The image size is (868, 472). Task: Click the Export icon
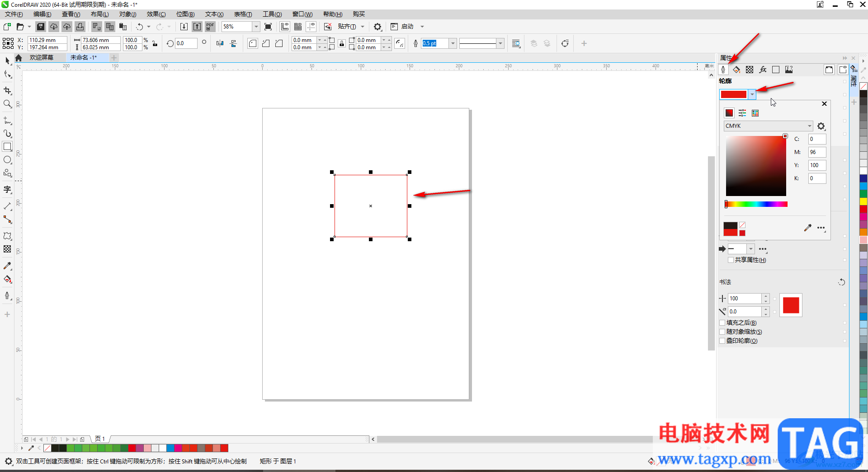tap(197, 27)
